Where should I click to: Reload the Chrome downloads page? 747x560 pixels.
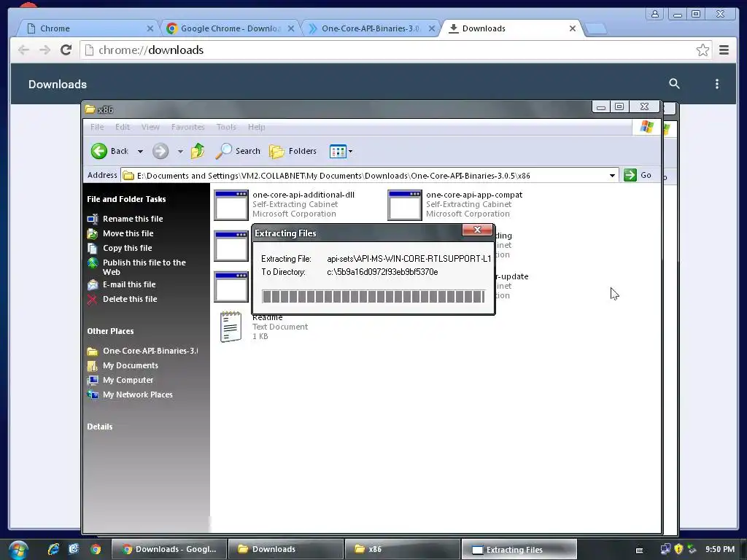coord(66,50)
